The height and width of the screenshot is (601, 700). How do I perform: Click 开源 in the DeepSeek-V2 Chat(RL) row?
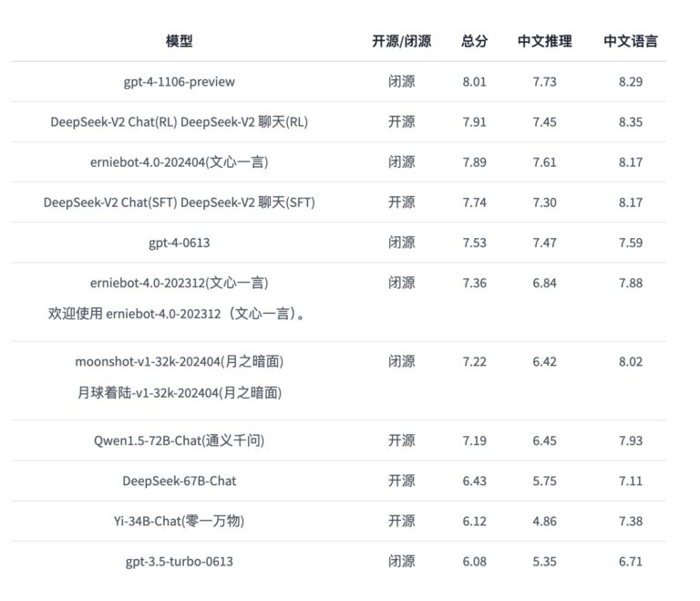coord(401,122)
